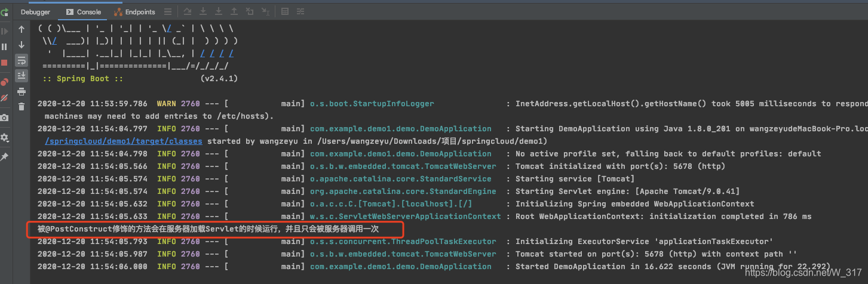The image size is (868, 284).
Task: Click the Drop Frame icon
Action: click(250, 12)
